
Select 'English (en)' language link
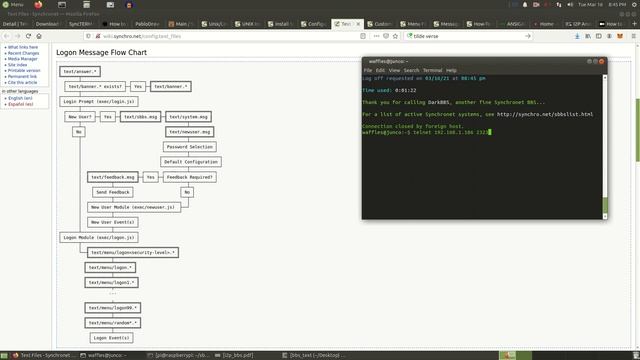tap(20, 98)
